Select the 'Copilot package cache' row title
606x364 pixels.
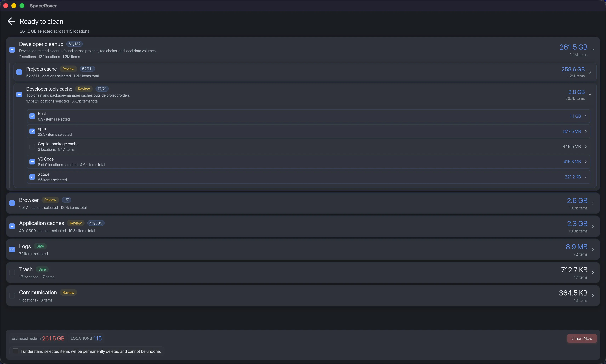pos(58,144)
